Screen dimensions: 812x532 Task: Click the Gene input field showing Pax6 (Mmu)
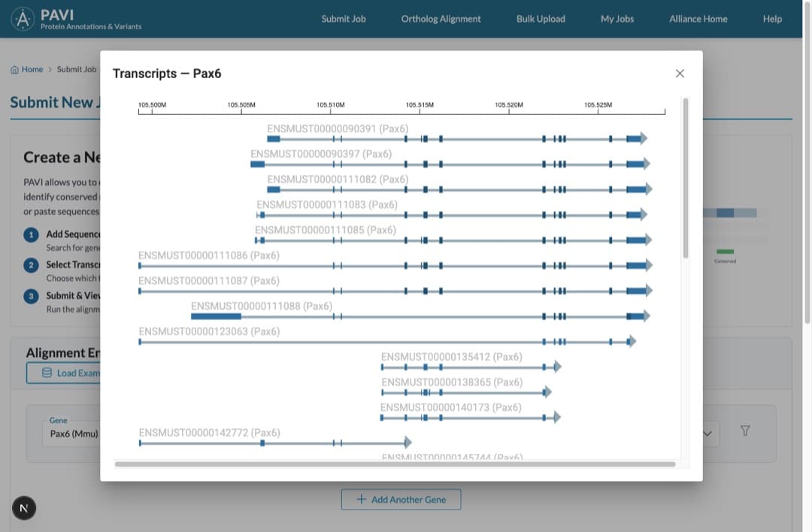71,434
